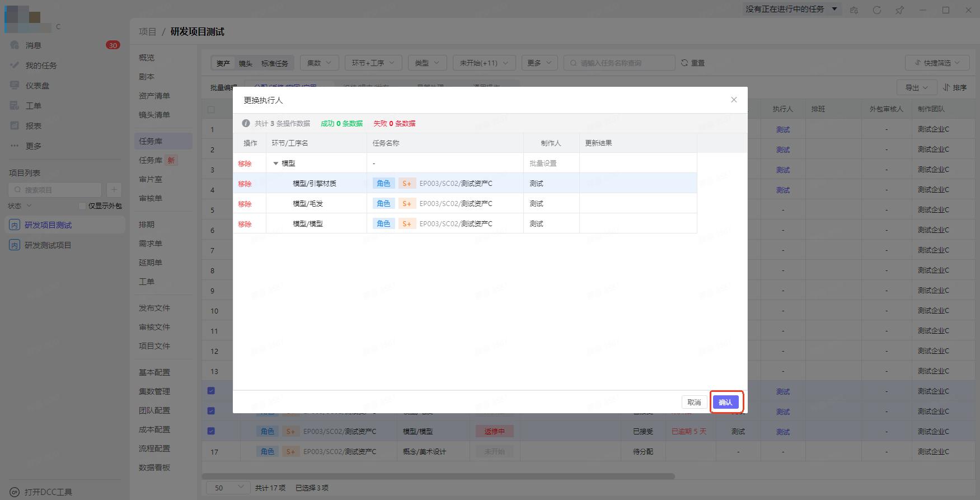This screenshot has width=980, height=500.
Task: Click the refresh icon in the title bar
Action: 877,10
